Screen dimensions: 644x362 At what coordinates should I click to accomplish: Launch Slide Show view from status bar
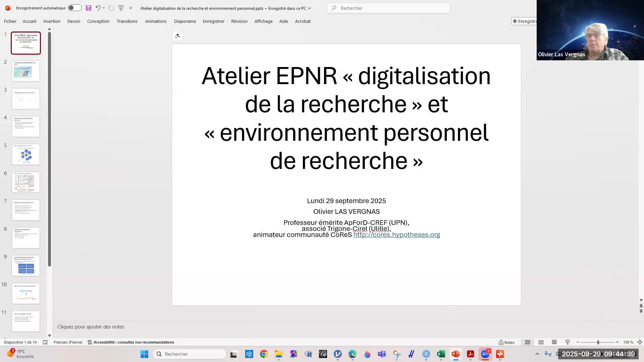(x=568, y=342)
